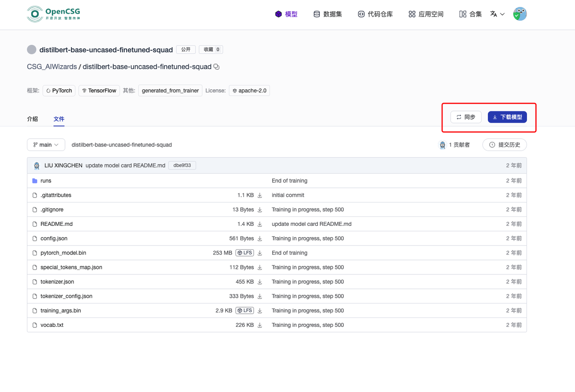Select the PyTorch framework tag
575x392 pixels.
pos(59,90)
